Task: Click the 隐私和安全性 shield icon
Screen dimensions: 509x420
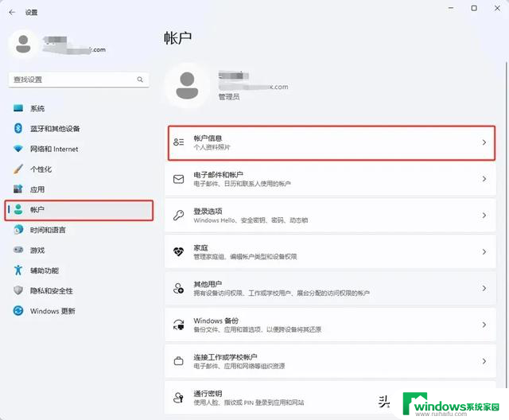Action: [x=18, y=290]
